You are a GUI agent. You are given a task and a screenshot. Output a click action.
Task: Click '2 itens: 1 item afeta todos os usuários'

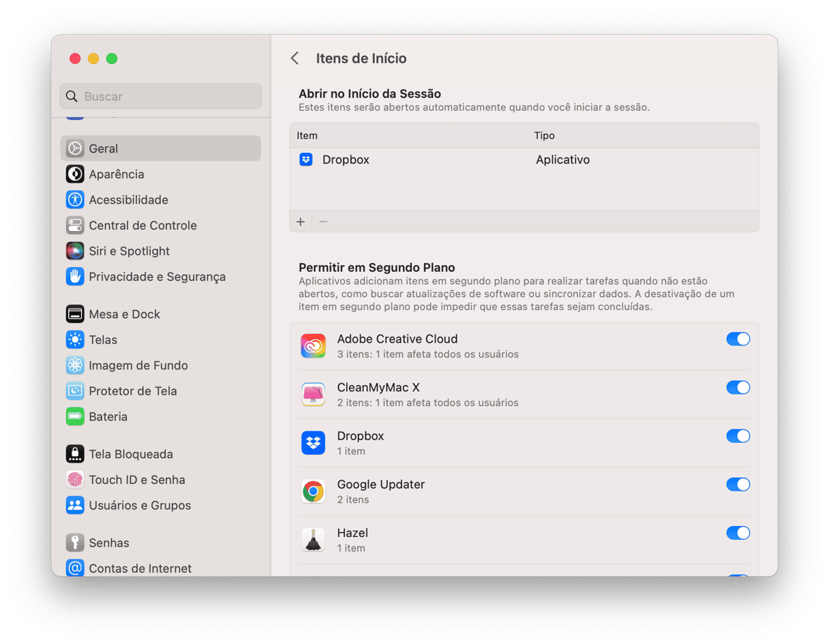tap(428, 403)
